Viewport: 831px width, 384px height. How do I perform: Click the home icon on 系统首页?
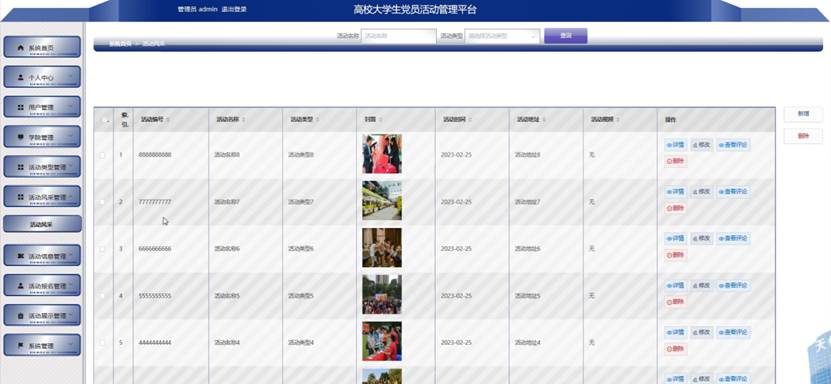[x=21, y=48]
